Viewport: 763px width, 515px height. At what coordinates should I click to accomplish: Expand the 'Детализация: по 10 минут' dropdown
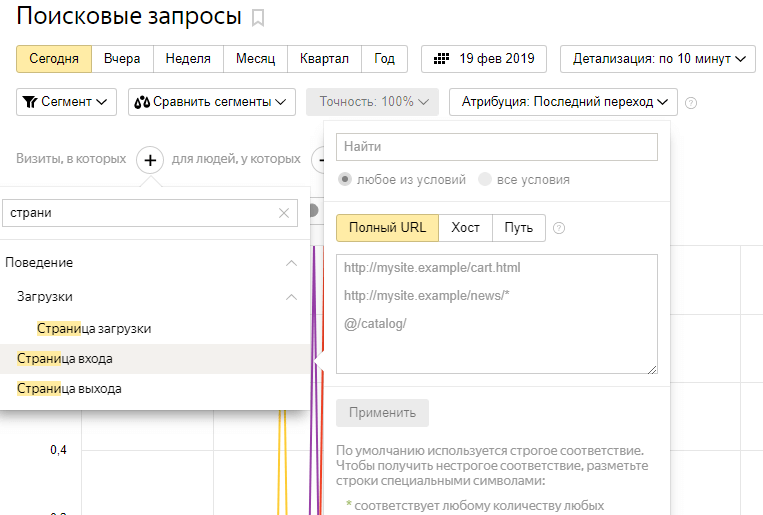[x=658, y=59]
